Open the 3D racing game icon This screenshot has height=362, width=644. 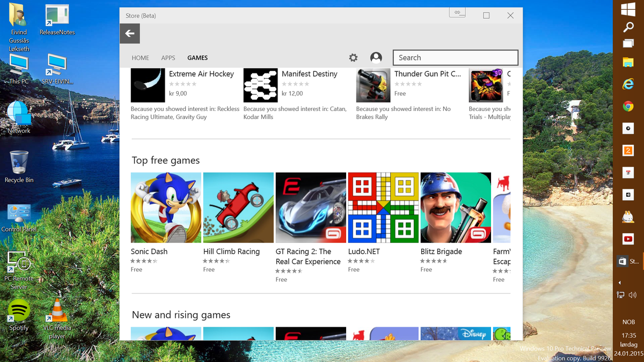pos(486,85)
